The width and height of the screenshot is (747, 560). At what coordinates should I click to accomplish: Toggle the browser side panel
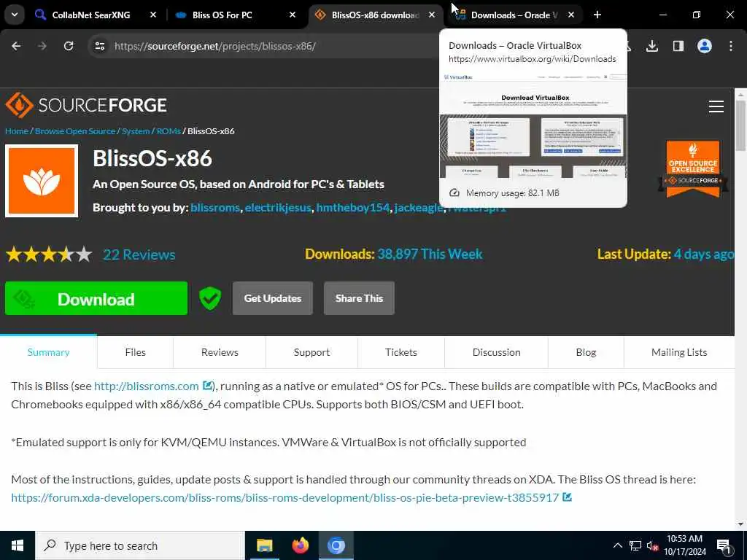tap(678, 46)
